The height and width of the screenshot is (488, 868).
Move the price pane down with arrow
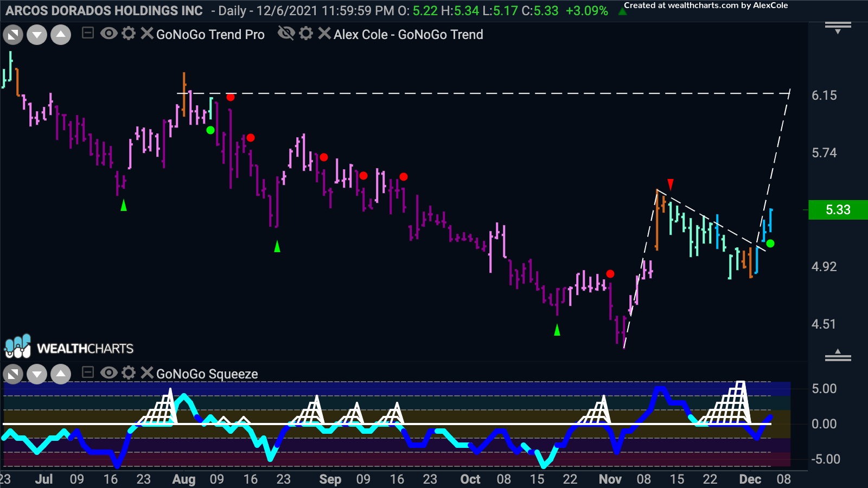point(37,35)
